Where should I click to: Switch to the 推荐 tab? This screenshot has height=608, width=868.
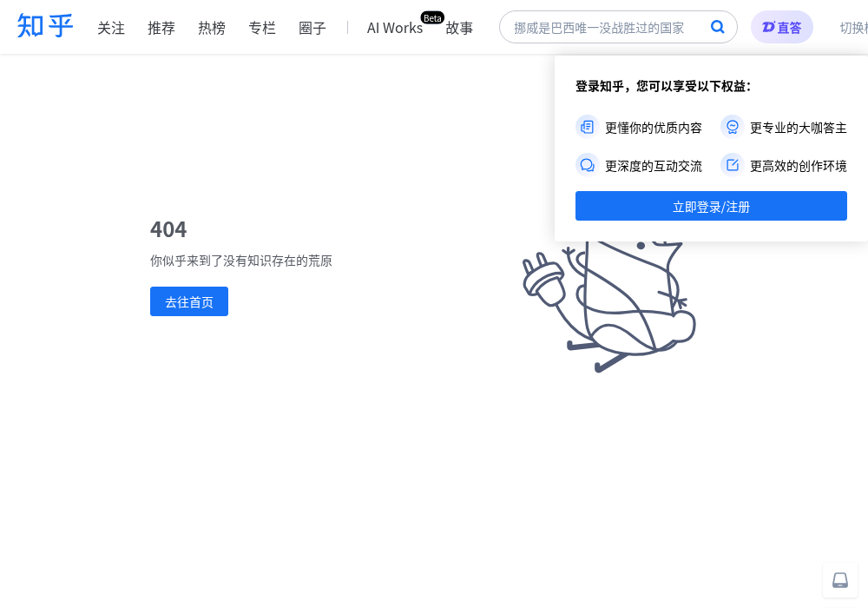pyautogui.click(x=161, y=28)
